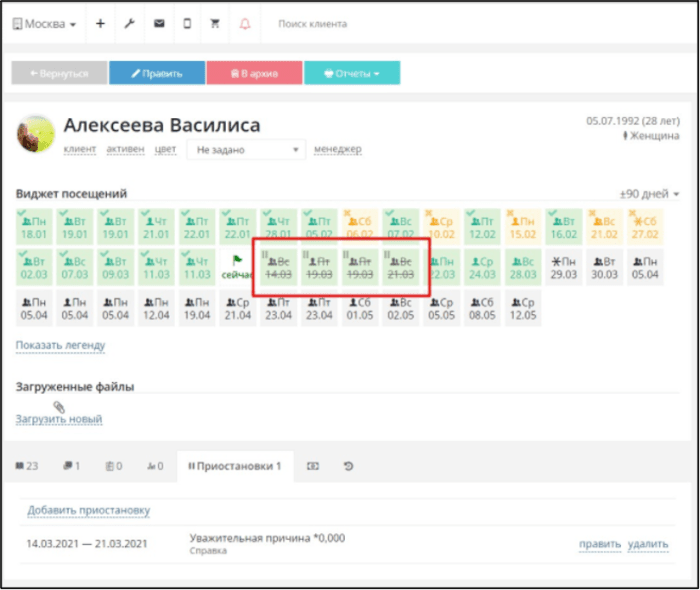Switch to the Приостановки 1 tab
700x590 pixels.
point(235,466)
